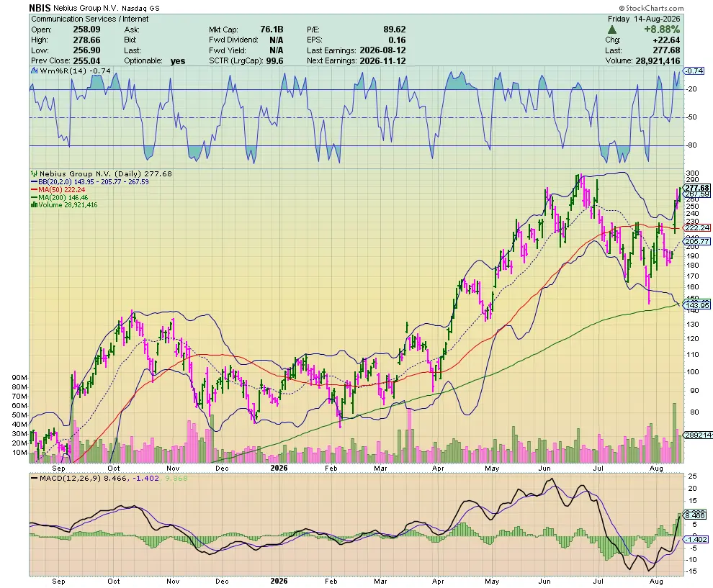
Task: Click the Fwd Dividend N/A value
Action: [277, 40]
